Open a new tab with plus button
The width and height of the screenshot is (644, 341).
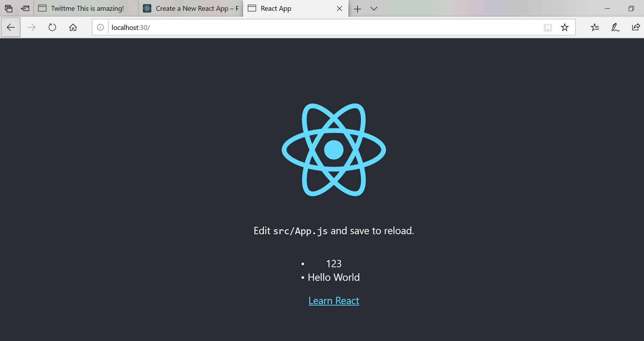click(x=357, y=9)
